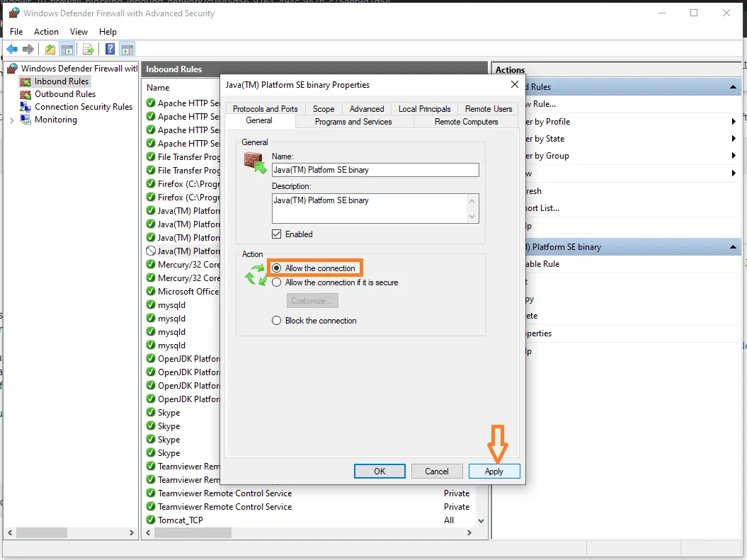Screen dimensions: 747x560
Task: Select Allow the connection radio button
Action: point(276,268)
